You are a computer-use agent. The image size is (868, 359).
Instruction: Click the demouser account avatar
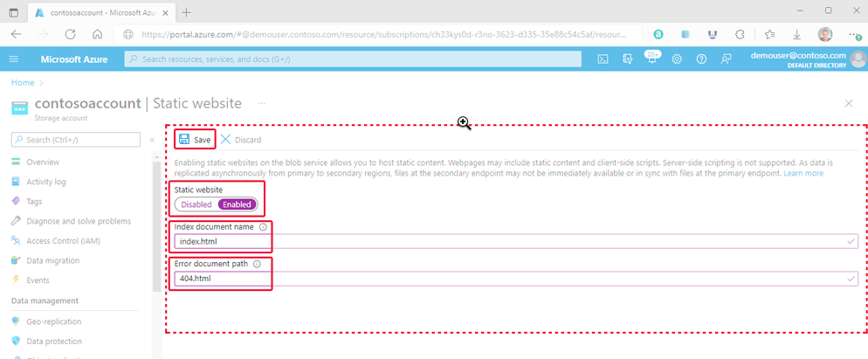pyautogui.click(x=858, y=59)
